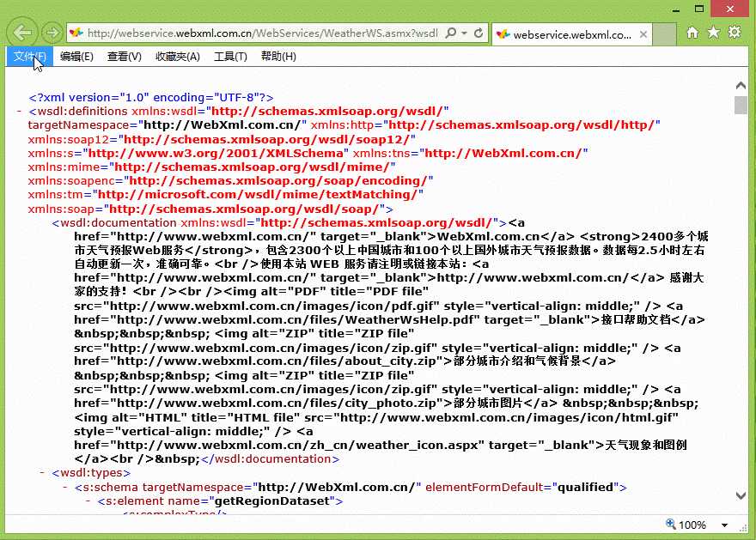Click the wsdl:documentation opening tag

click(279, 223)
